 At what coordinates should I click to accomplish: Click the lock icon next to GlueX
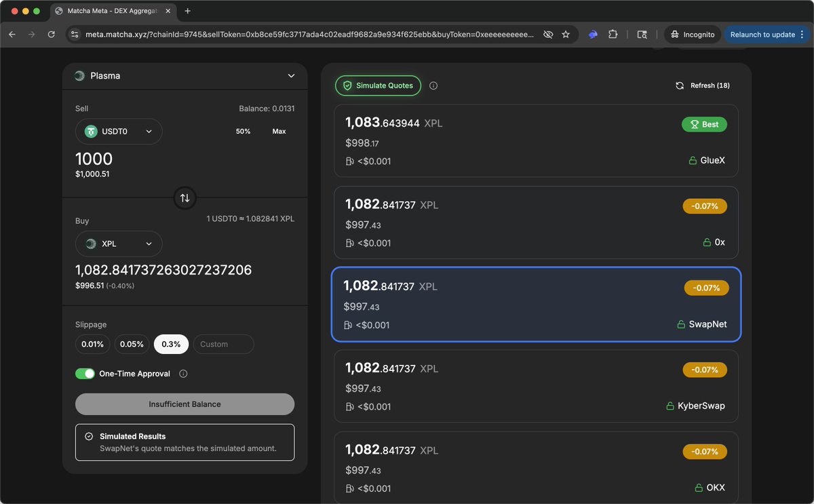(693, 161)
